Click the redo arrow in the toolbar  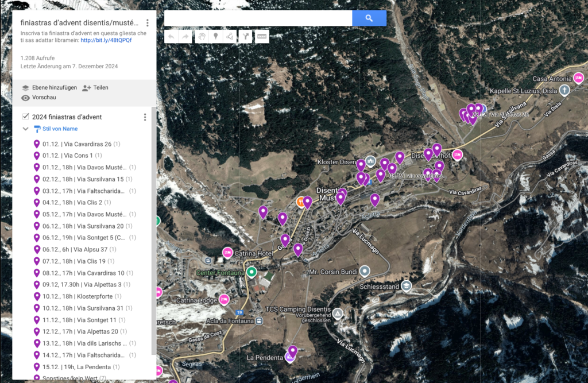pos(185,37)
